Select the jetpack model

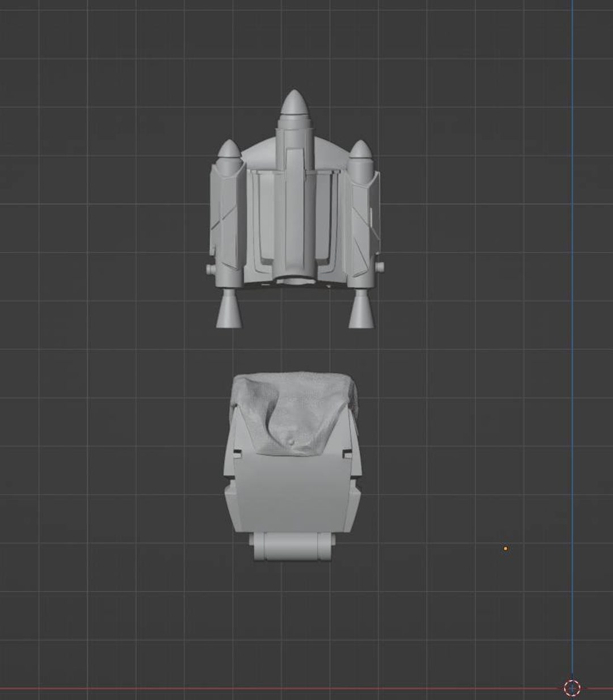[x=292, y=216]
